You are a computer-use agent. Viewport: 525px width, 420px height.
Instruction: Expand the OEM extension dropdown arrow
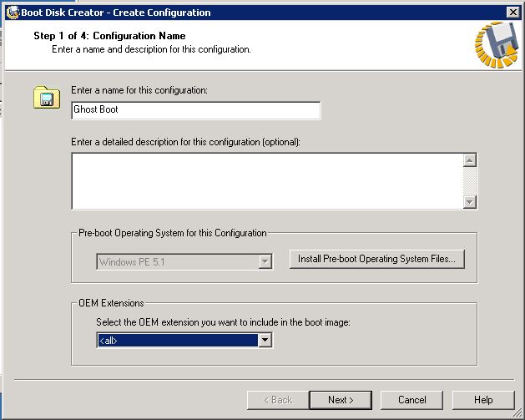pyautogui.click(x=265, y=341)
